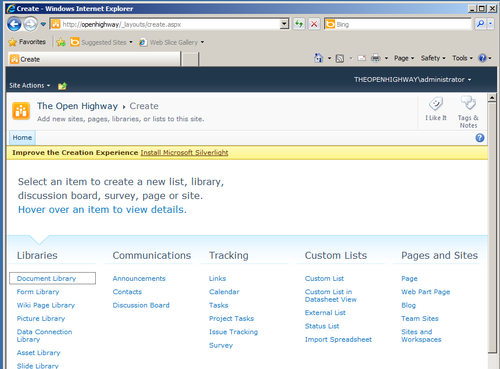Open THEOPENHIGHWAY\administrator user menu
The height and width of the screenshot is (369, 500).
412,80
